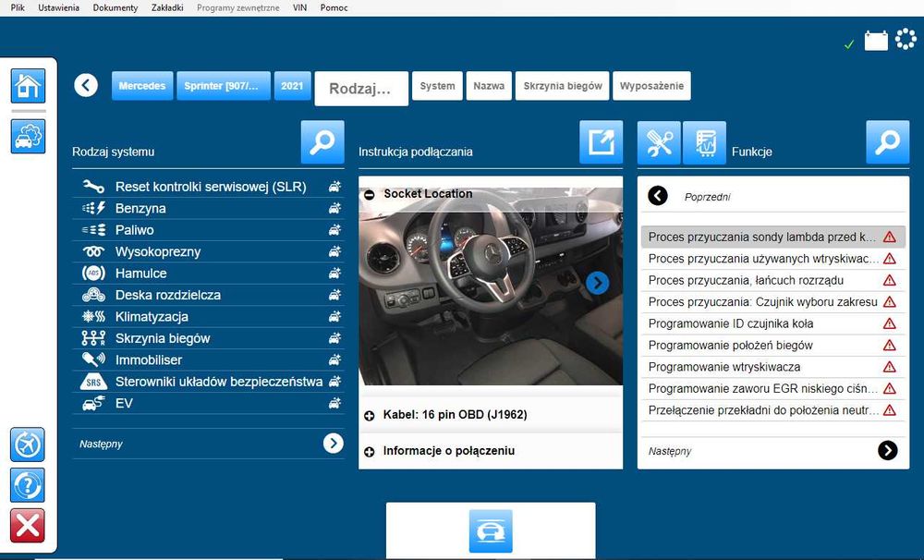
Task: Select the System tab
Action: [437, 85]
